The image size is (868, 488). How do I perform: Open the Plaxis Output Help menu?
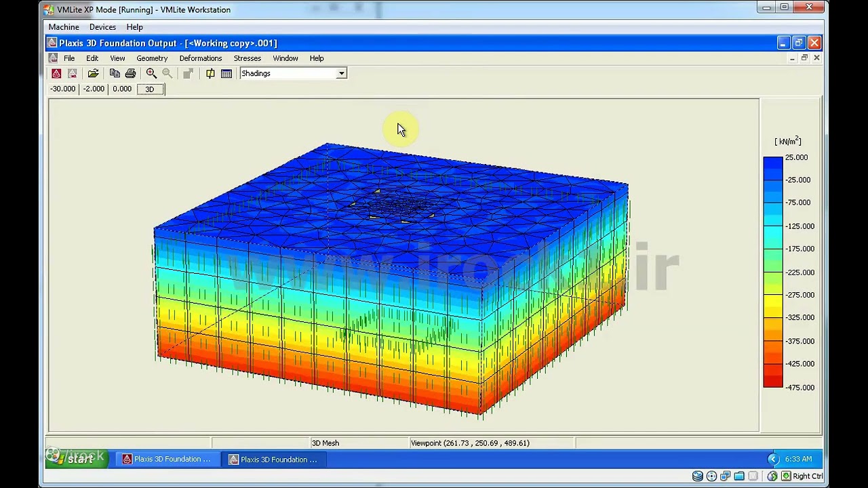(317, 58)
